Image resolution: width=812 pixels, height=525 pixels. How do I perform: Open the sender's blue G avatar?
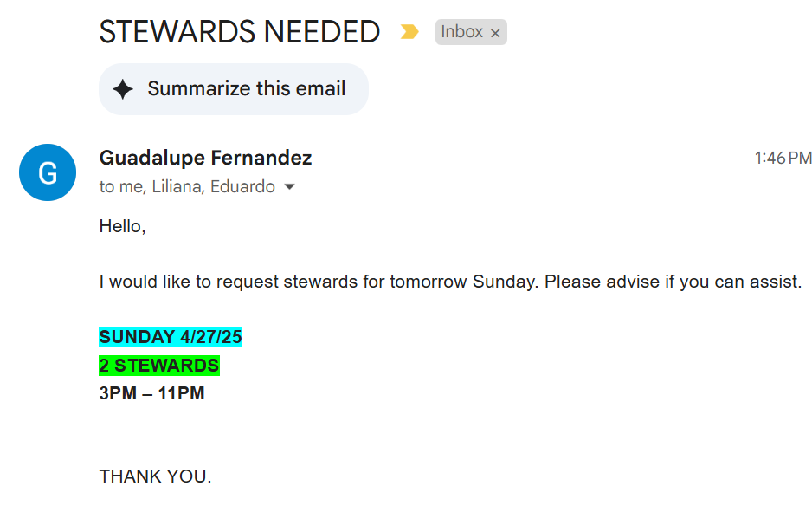pyautogui.click(x=48, y=172)
